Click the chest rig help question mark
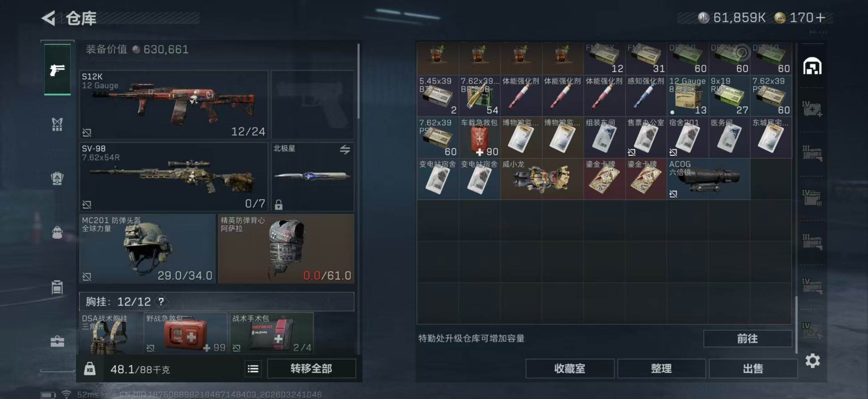868x399 pixels. pos(161,301)
